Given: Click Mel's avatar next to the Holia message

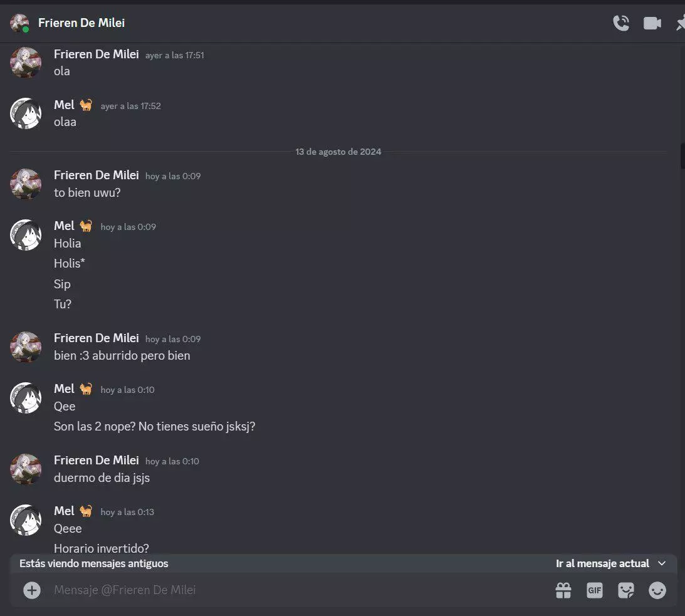Looking at the screenshot, I should point(26,234).
